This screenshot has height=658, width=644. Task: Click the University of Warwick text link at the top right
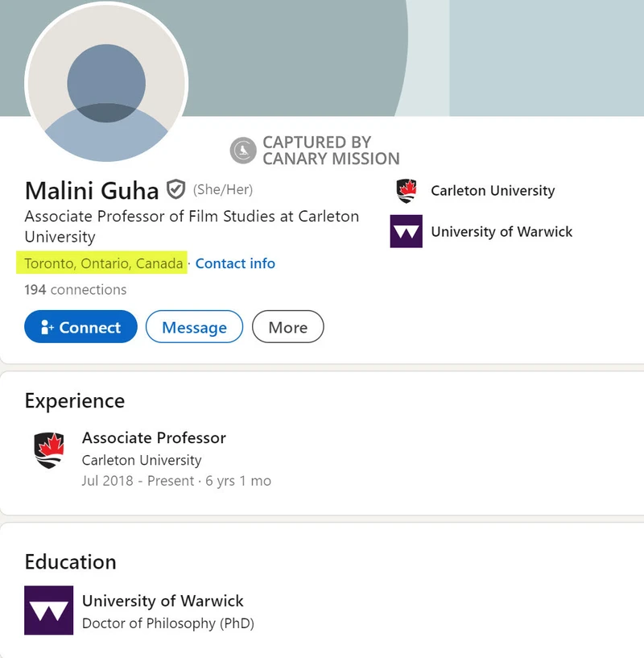pyautogui.click(x=502, y=232)
